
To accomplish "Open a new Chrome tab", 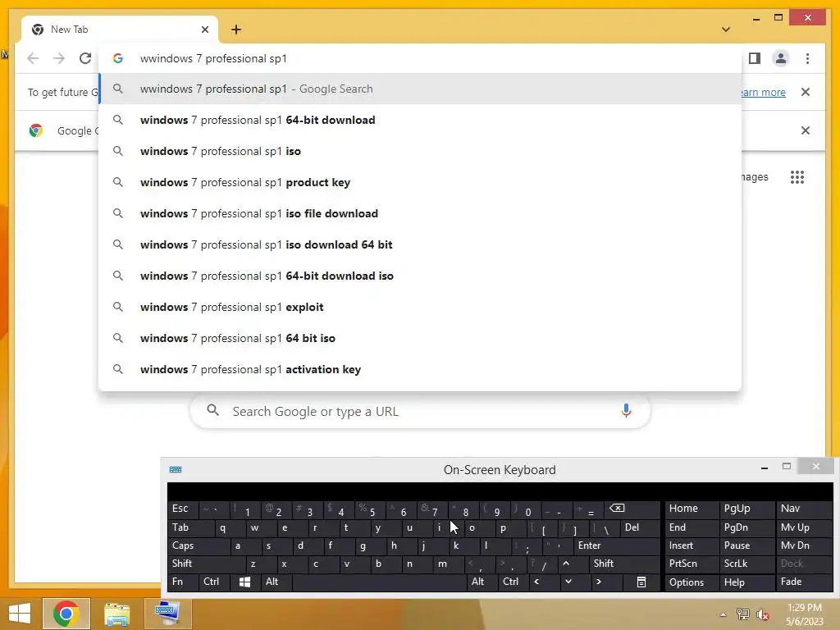I will (236, 30).
